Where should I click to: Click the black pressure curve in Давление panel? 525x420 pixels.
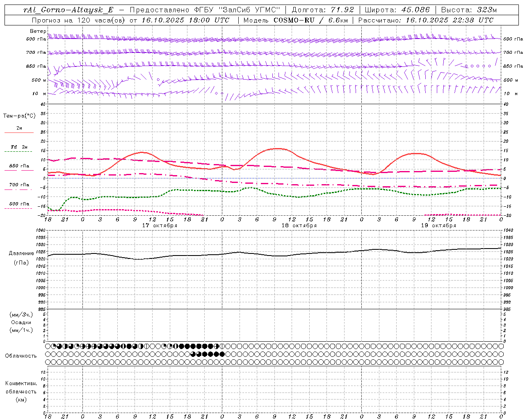pos(274,256)
